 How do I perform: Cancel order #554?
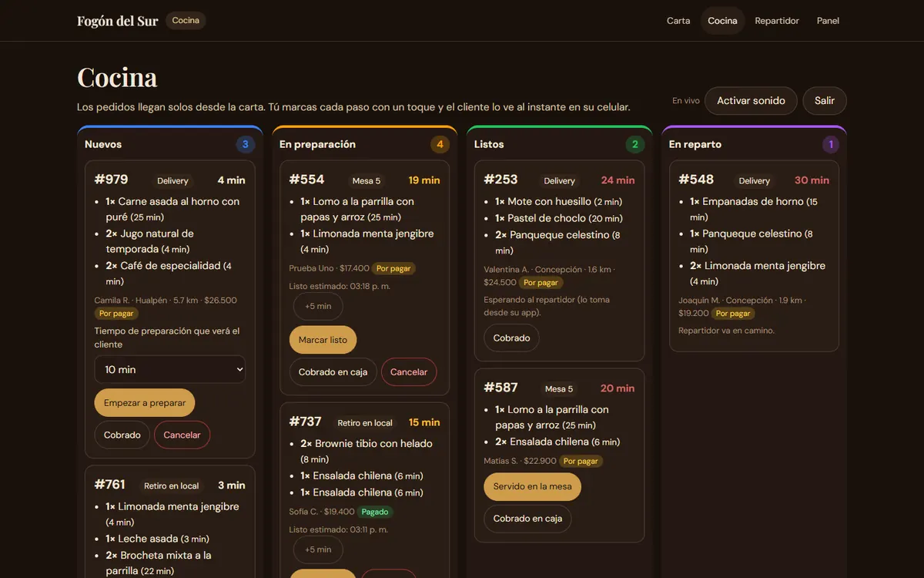tap(409, 371)
